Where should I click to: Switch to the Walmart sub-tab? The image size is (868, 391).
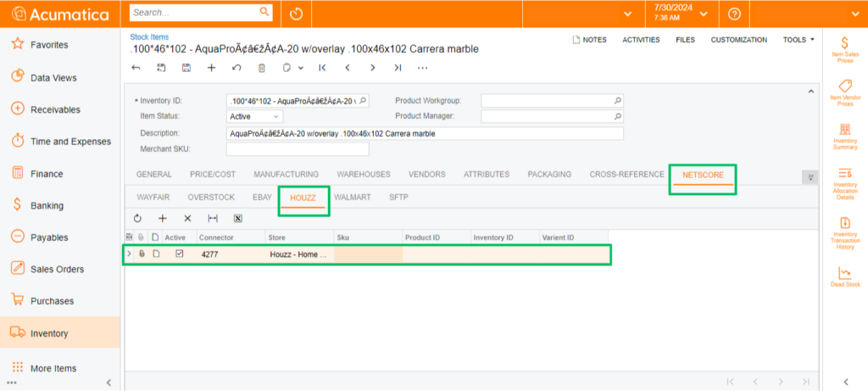[x=353, y=197]
